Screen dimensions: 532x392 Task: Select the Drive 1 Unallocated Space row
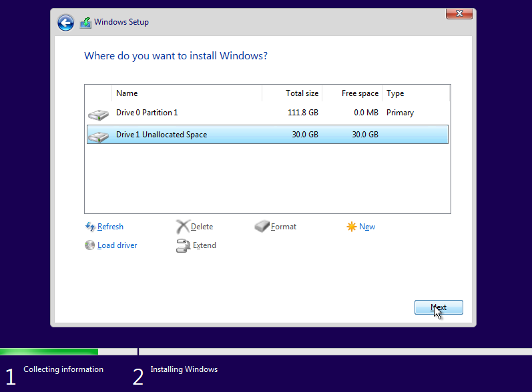(x=268, y=135)
